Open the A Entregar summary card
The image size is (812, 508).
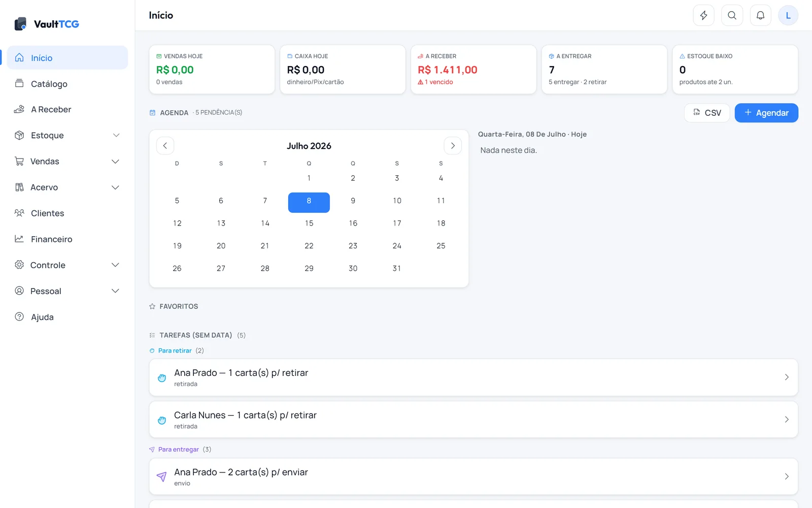pos(604,70)
